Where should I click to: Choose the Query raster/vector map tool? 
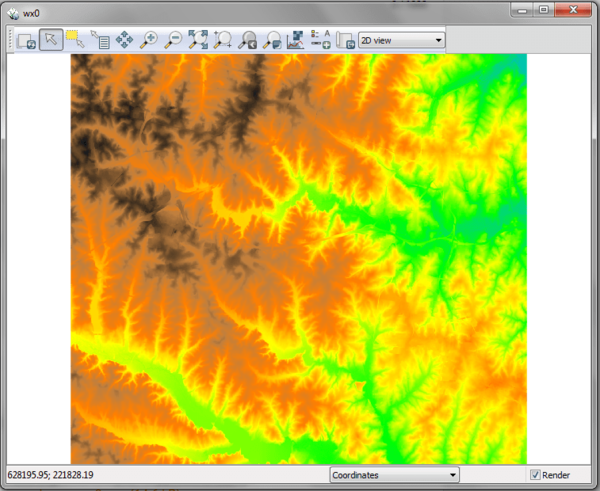[100, 41]
